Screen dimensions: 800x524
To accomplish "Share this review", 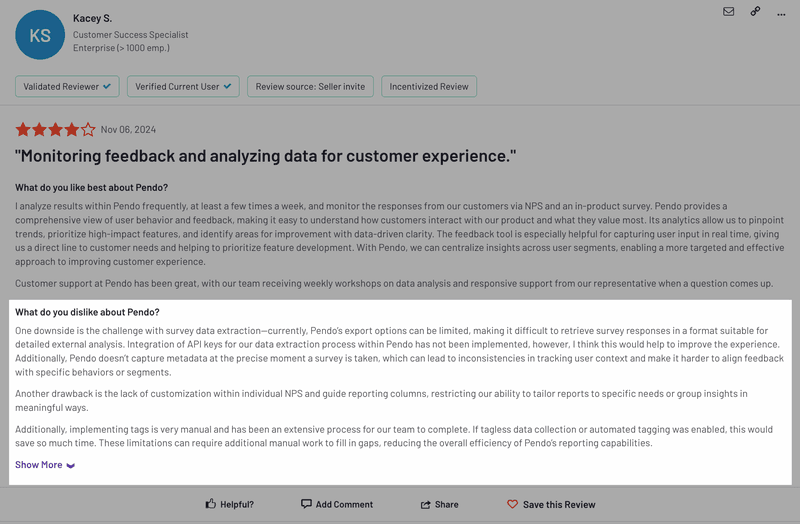I will [440, 504].
